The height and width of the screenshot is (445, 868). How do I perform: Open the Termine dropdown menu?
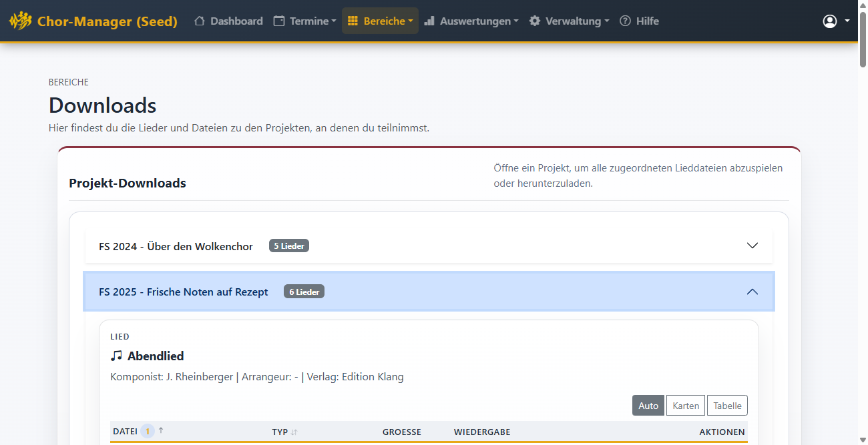pyautogui.click(x=305, y=21)
